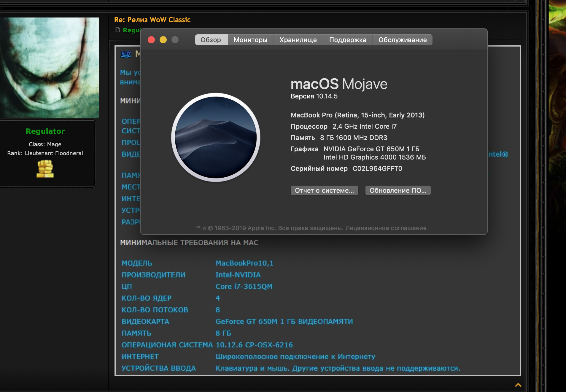The width and height of the screenshot is (566, 392).
Task: Close the About This Mac window
Action: coord(151,40)
